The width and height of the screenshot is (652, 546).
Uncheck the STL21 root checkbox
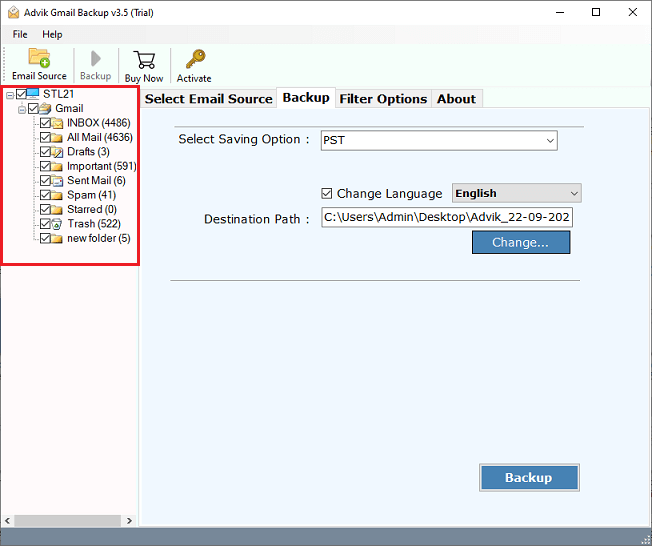click(21, 94)
